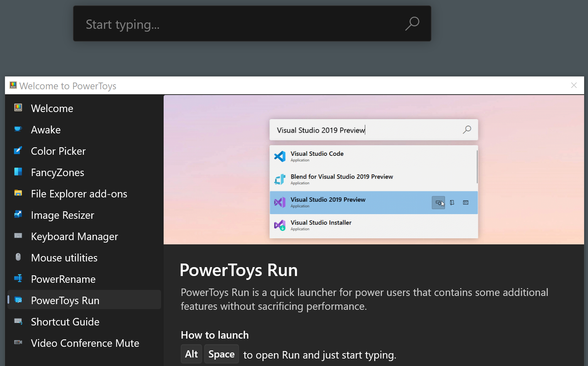
Task: Click the Visual Studio Code result icon
Action: [280, 156]
